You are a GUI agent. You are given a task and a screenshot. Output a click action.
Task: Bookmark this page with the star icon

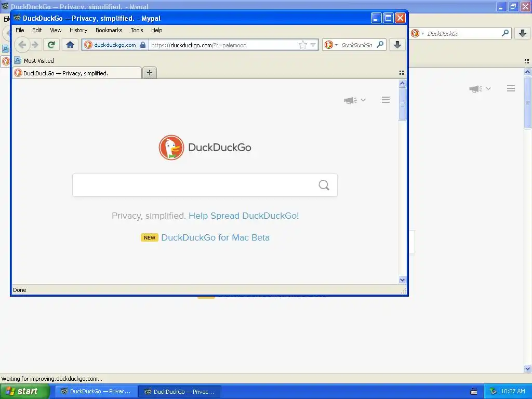pyautogui.click(x=303, y=45)
